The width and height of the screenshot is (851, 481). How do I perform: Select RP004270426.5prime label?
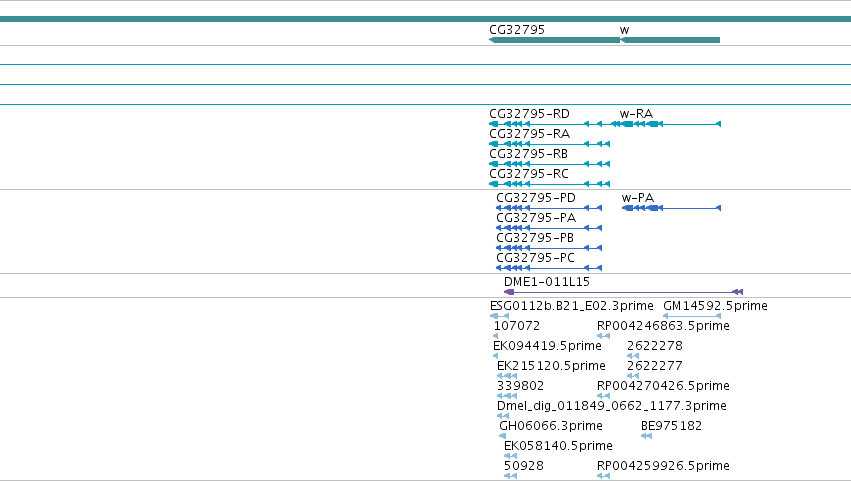(663, 387)
